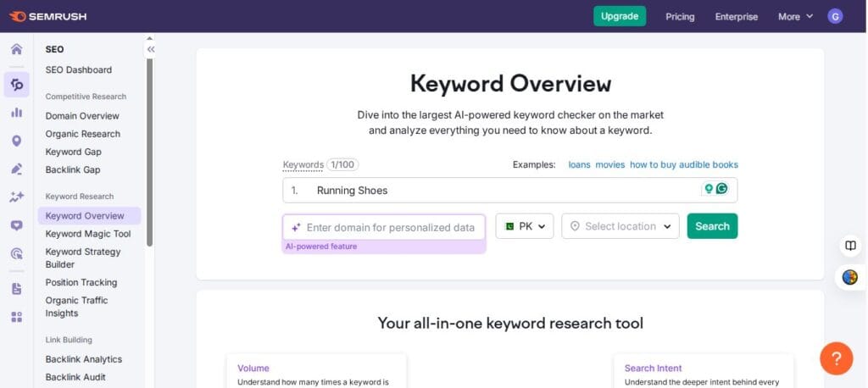Viewport: 868px width, 388px height.
Task: Open Enterprise in top navigation
Action: (737, 17)
